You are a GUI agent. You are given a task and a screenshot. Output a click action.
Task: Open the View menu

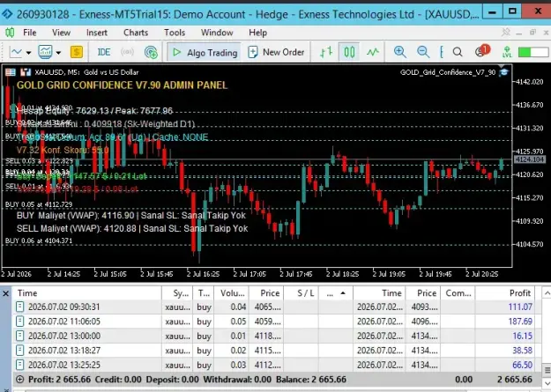pyautogui.click(x=61, y=33)
